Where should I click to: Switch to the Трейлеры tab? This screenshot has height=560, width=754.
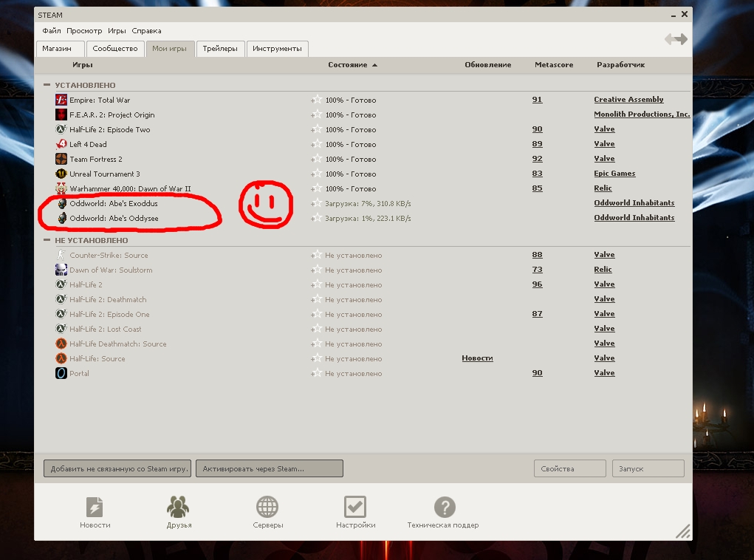click(220, 49)
